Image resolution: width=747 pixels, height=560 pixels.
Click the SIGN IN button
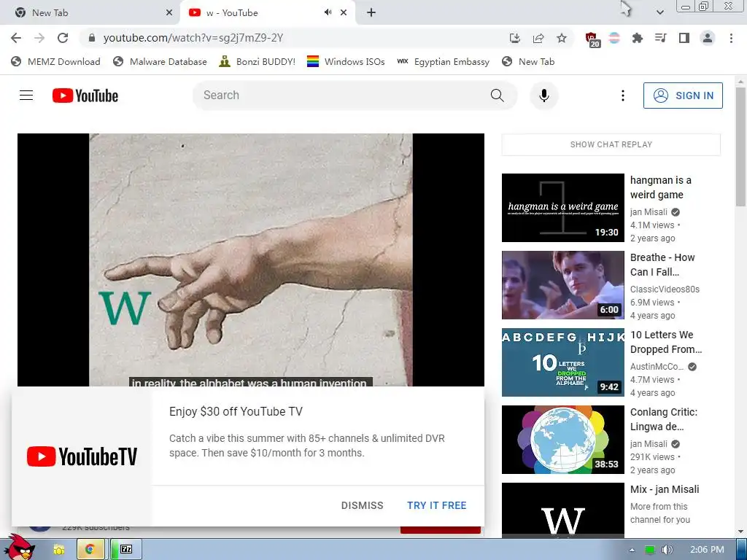[x=683, y=96]
